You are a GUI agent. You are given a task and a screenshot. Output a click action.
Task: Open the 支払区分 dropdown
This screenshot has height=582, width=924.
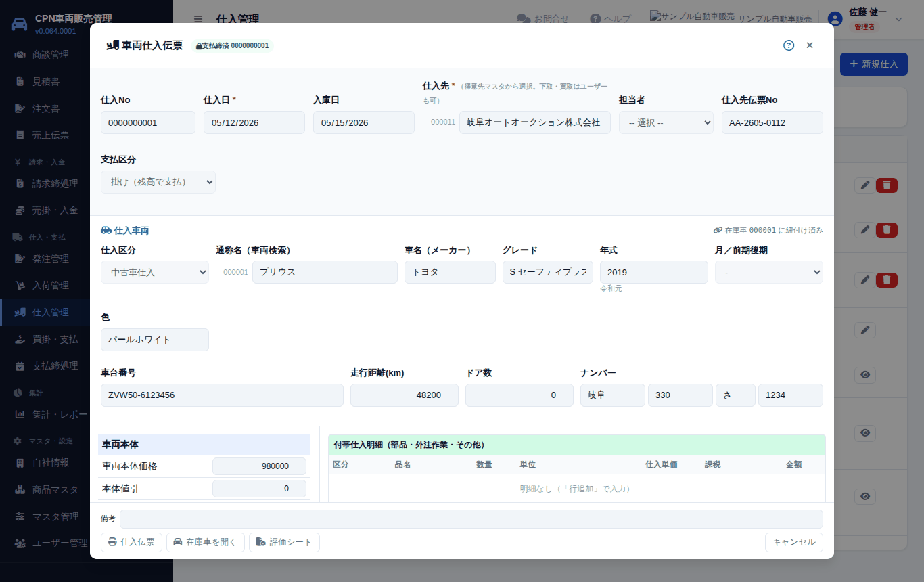[x=158, y=182]
